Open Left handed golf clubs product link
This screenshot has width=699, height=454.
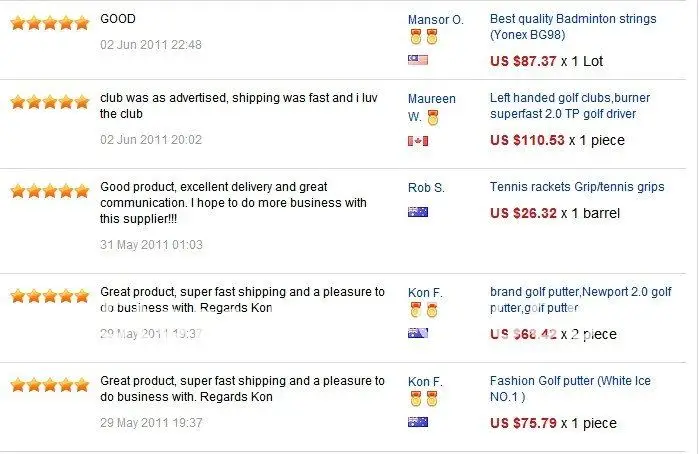(x=570, y=106)
